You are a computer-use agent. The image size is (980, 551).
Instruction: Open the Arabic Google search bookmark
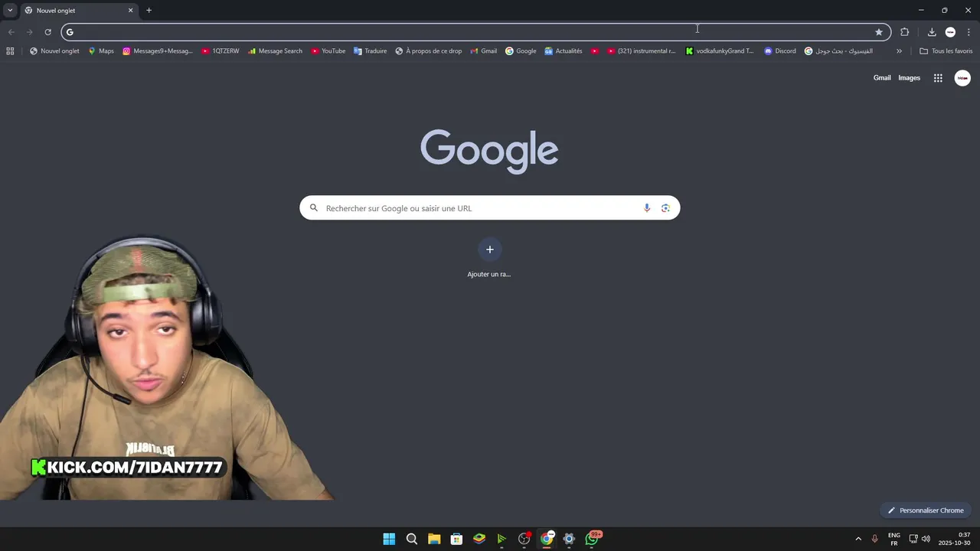838,51
